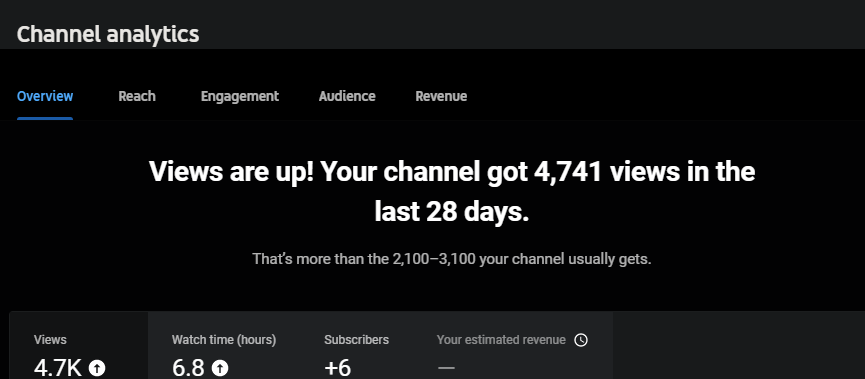This screenshot has width=865, height=379.
Task: Open the Engagement tab
Action: tap(239, 97)
